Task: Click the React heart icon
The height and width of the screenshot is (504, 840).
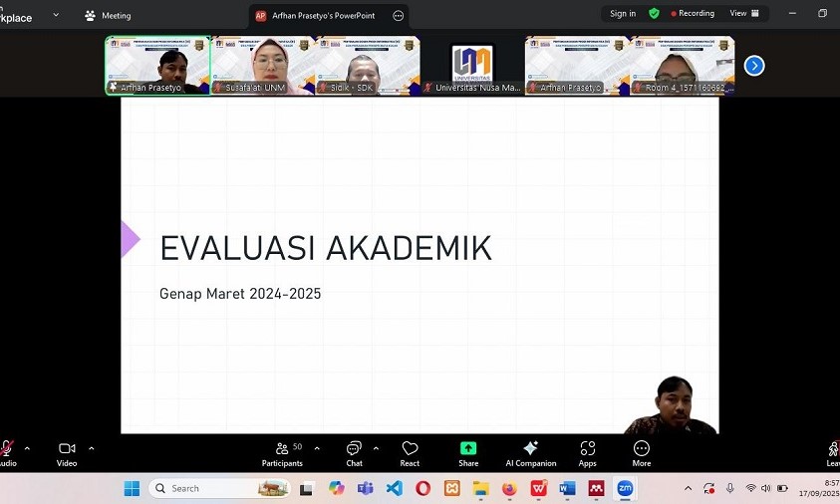Action: click(x=410, y=452)
